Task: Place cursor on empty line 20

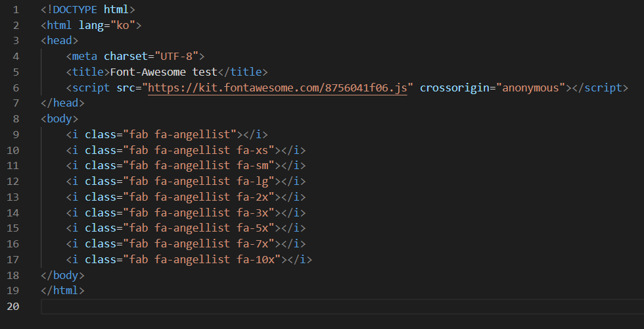Action: click(x=342, y=307)
